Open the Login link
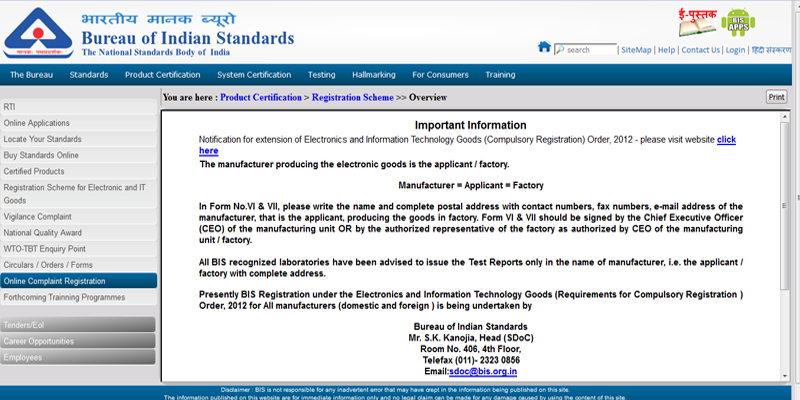Screen dimensions: 800x400 (x=735, y=50)
